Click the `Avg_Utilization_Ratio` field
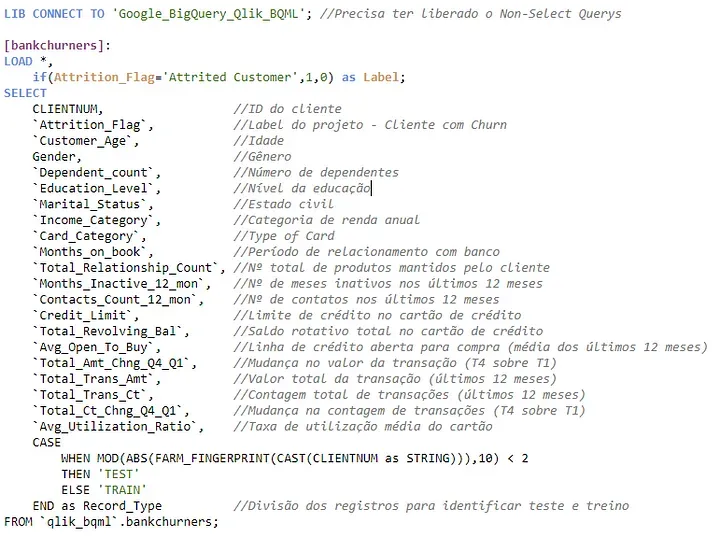Viewport: 720px width, 537px height. pos(118,427)
